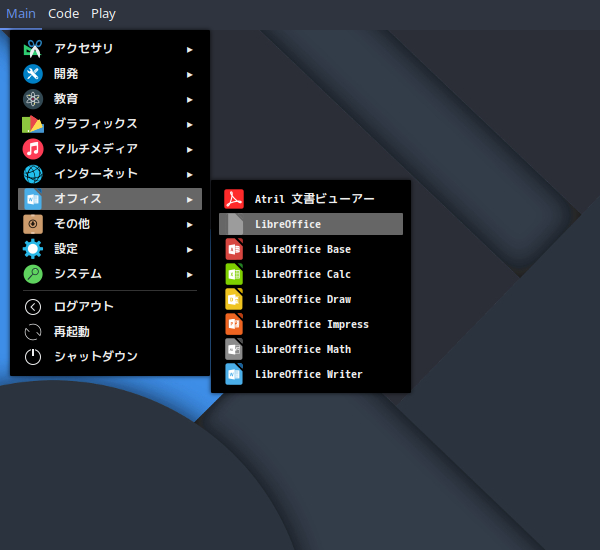This screenshot has height=550, width=600.
Task: Expand the マルチメディア submenu arrow
Action: click(189, 150)
